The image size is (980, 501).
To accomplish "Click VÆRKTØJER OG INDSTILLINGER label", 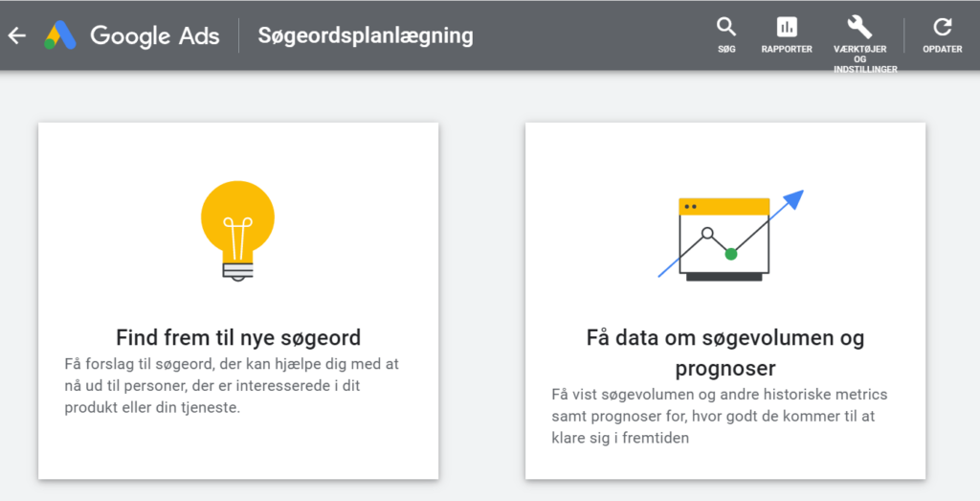I will (x=865, y=59).
